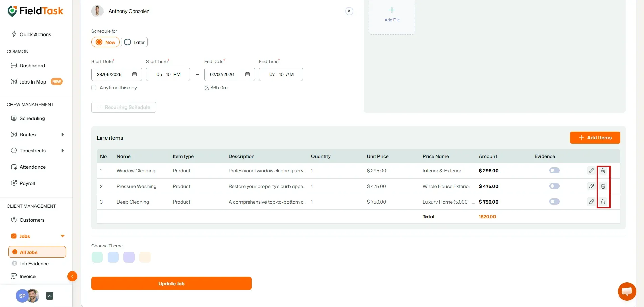644x307 pixels.
Task: Collapse the Jobs submenu arrow
Action: click(63, 236)
